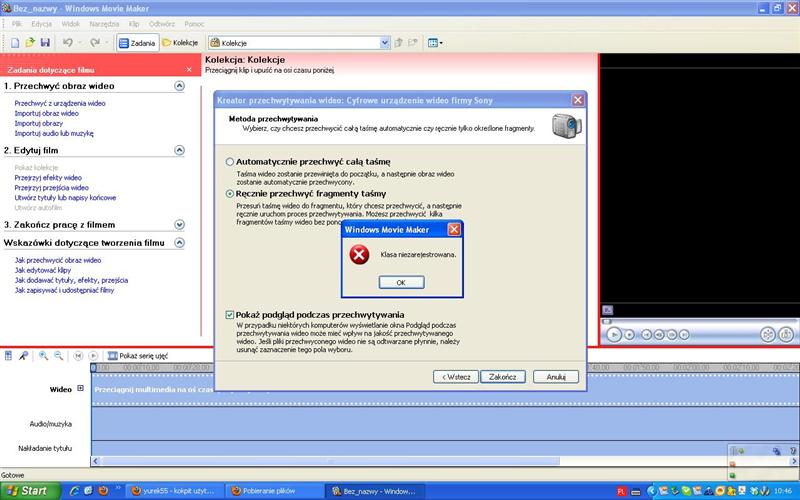Screen dimensions: 800x500
Task: Click Importuj obraz wideo link
Action: [46, 113]
